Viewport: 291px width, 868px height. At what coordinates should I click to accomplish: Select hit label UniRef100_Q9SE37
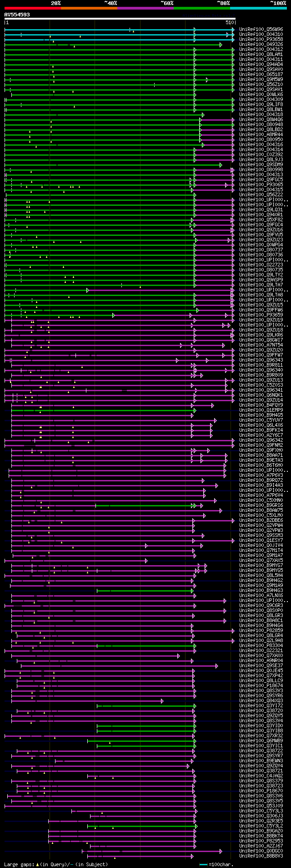click(x=261, y=665)
